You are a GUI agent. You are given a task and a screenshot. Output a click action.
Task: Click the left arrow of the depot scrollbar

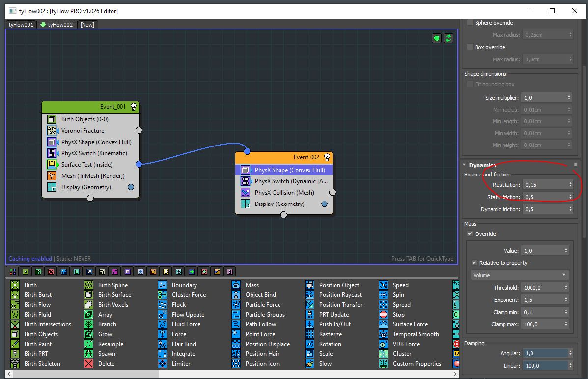tap(9, 374)
